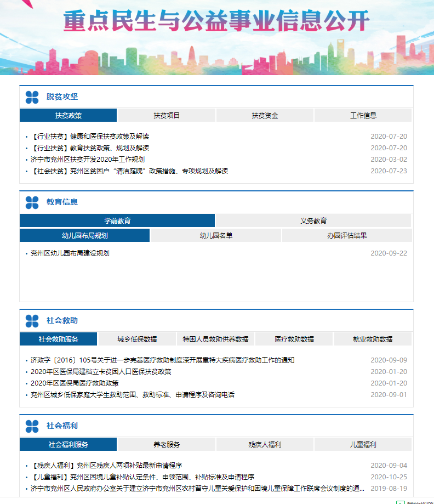Image resolution: width=434 pixels, height=504 pixels.
Task: Click the 重点民生与公益事业信息公开 banner
Action: tap(216, 22)
